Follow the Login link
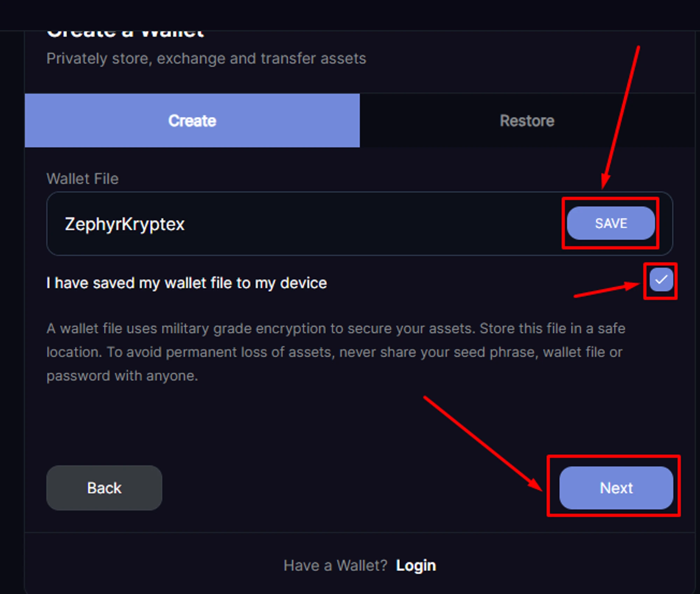The height and width of the screenshot is (594, 700). tap(416, 565)
